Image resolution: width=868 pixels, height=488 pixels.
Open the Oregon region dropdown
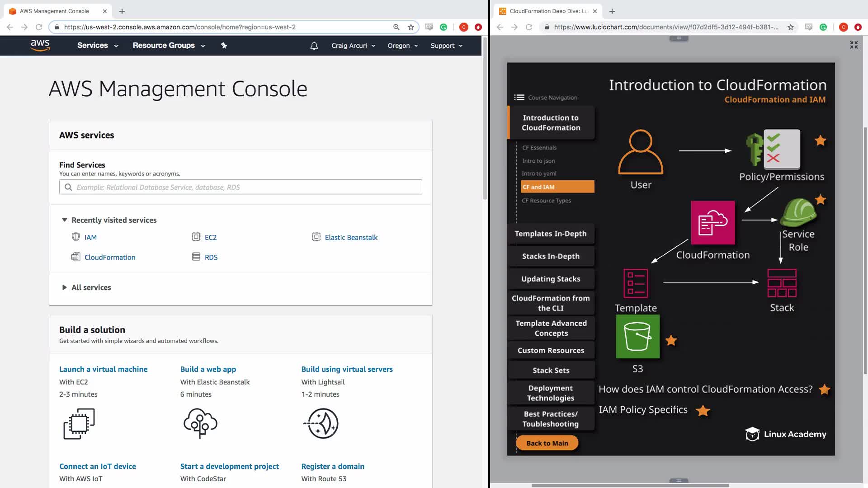coord(402,46)
